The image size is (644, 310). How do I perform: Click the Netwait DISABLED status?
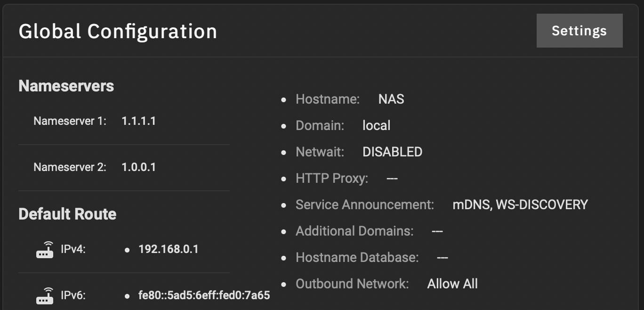point(392,152)
